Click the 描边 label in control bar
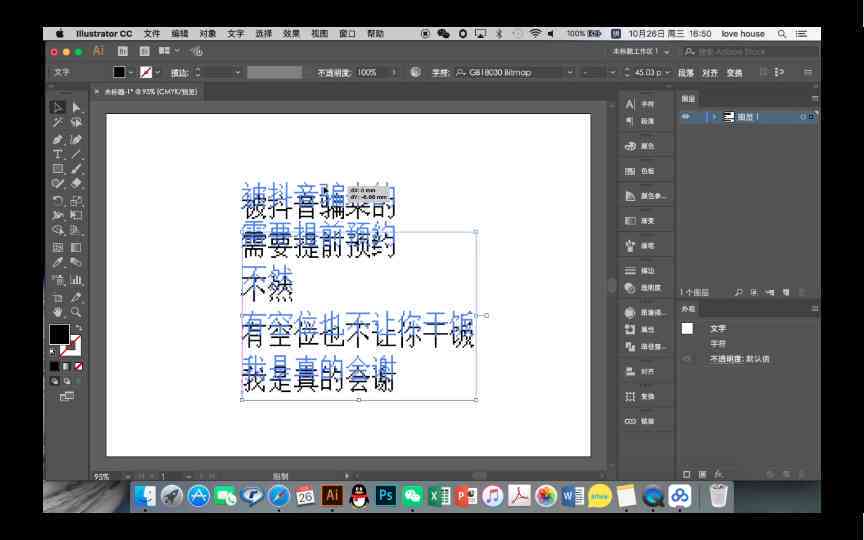Screen dimensions: 864x540 click(179, 72)
